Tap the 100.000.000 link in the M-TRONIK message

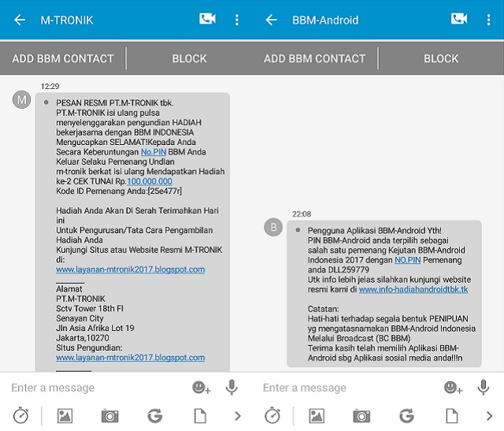click(x=150, y=181)
